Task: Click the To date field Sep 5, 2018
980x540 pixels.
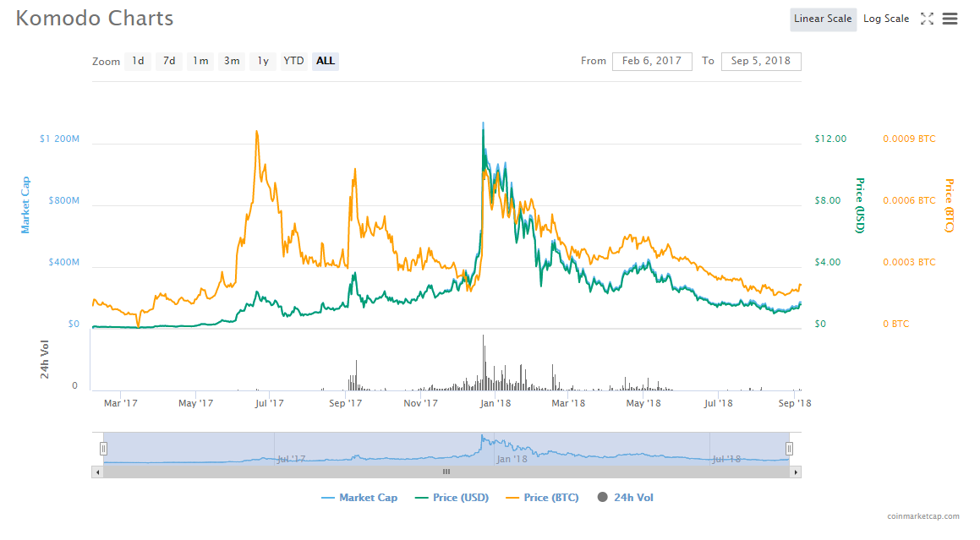Action: [x=761, y=61]
